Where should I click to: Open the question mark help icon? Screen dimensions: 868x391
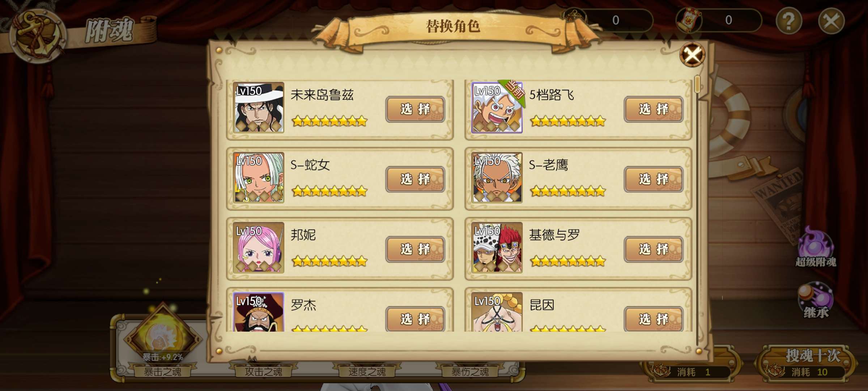(789, 21)
